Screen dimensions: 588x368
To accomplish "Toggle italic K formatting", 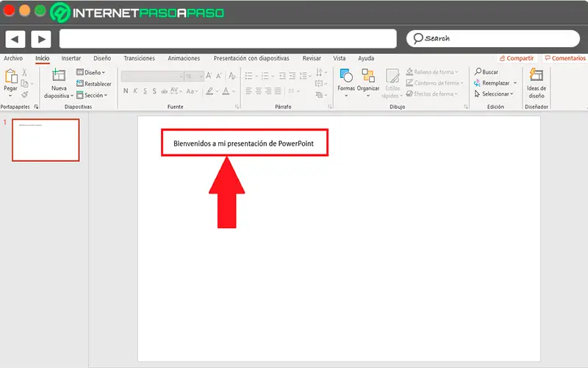I will pos(135,91).
